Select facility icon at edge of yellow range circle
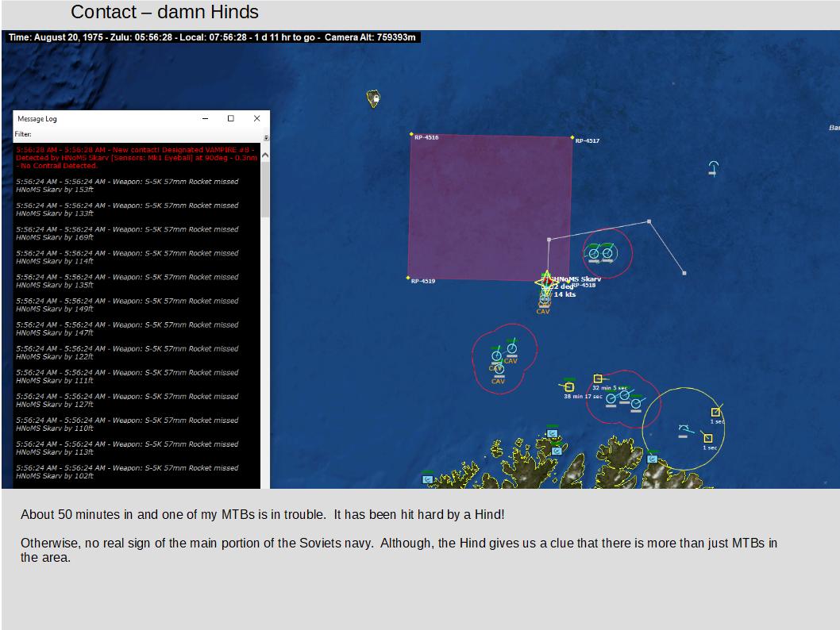The height and width of the screenshot is (630, 840). click(652, 459)
